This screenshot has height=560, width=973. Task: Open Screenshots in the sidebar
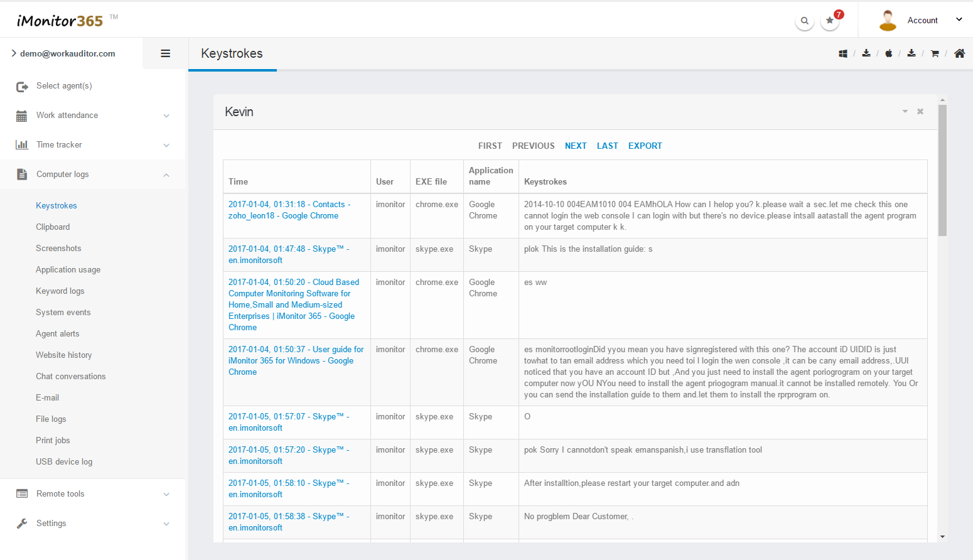(58, 249)
